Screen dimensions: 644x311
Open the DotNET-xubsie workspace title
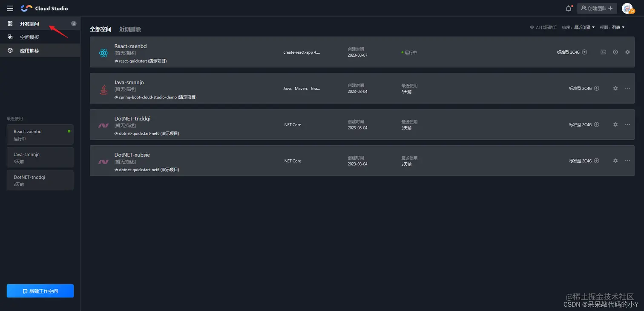click(x=132, y=155)
